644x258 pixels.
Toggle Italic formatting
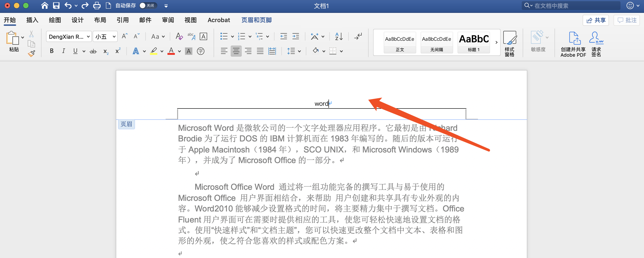[63, 51]
